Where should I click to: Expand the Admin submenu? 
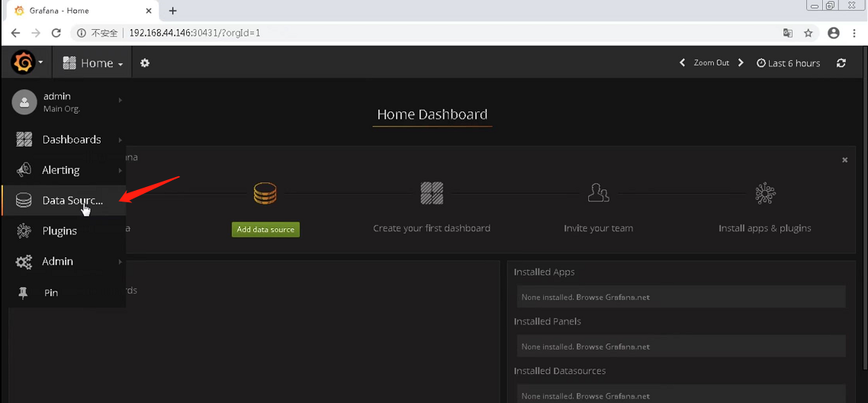120,261
